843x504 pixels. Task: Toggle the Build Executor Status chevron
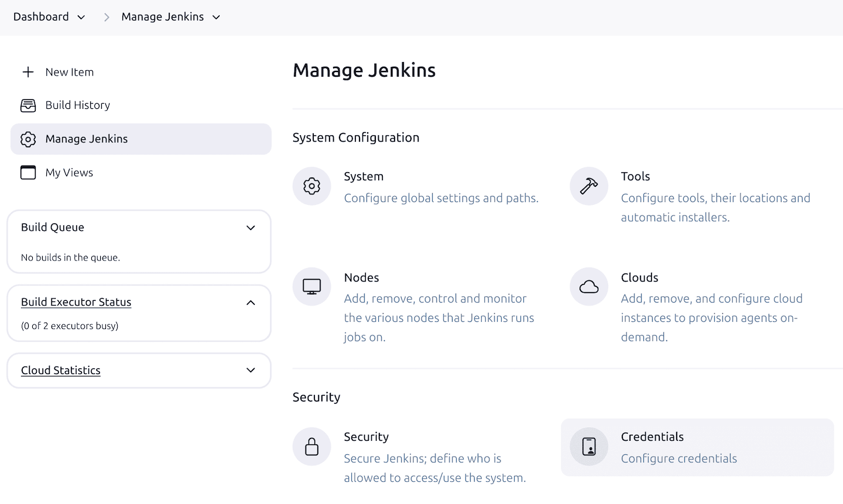[x=251, y=303]
